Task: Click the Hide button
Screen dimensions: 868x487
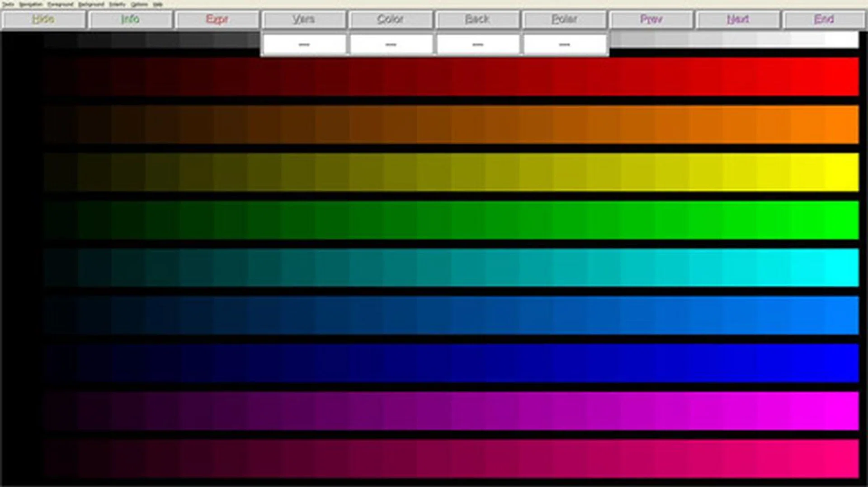Action: pyautogui.click(x=43, y=19)
